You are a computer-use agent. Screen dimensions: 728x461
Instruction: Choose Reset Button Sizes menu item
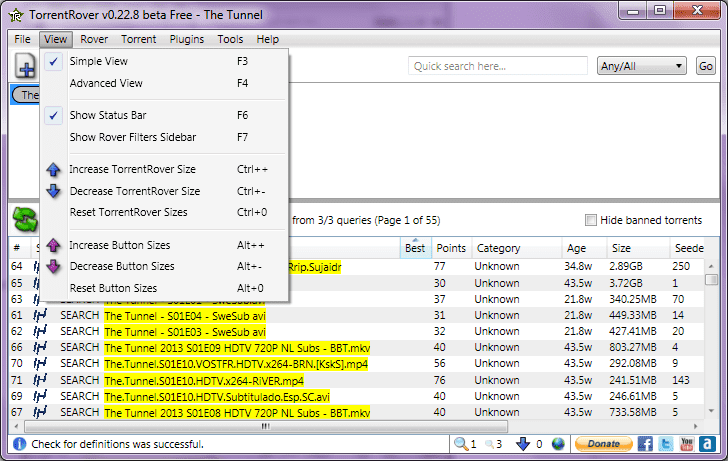coord(162,288)
